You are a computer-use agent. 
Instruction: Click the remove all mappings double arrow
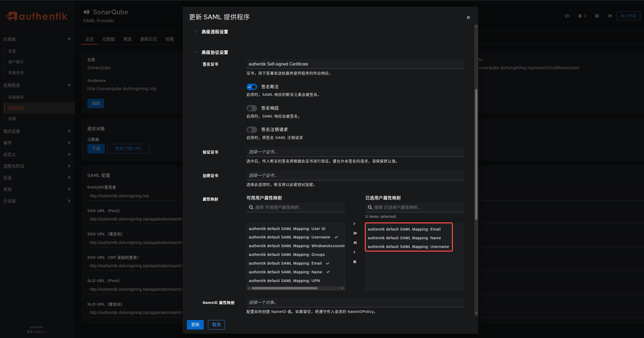[x=355, y=243]
